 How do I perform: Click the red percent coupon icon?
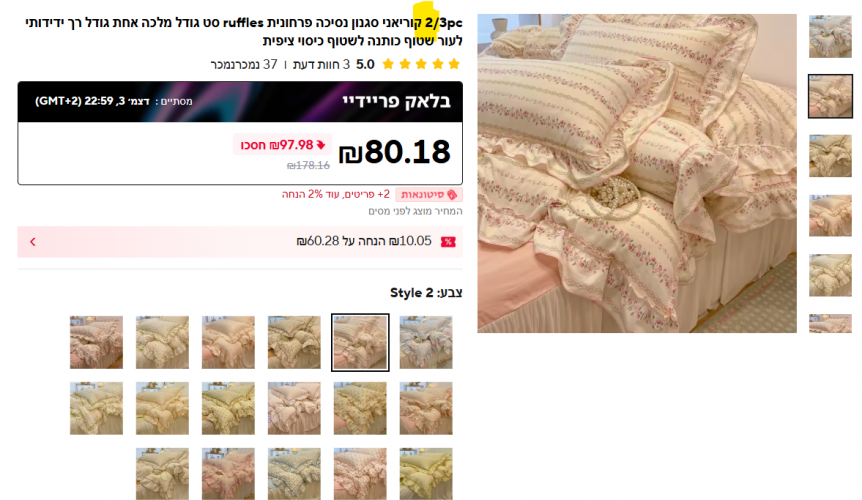(448, 242)
